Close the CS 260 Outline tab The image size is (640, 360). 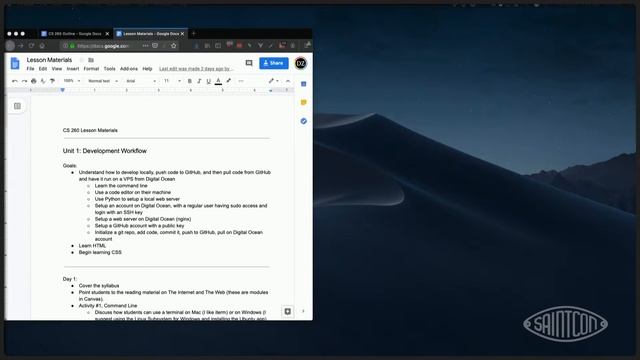107,34
